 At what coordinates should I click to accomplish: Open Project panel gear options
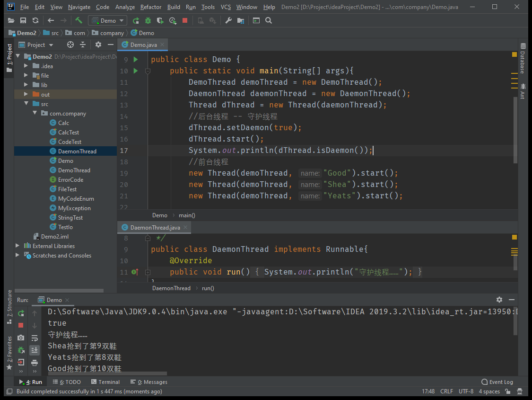click(98, 44)
